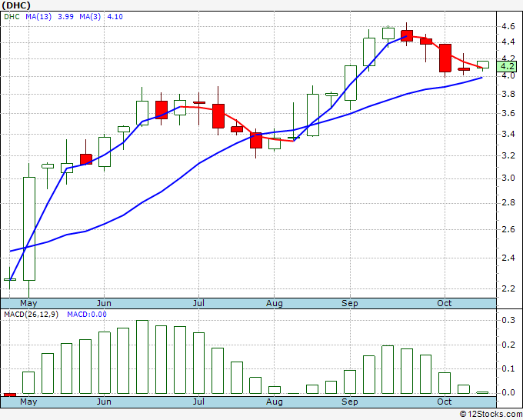Click the 0.1 MACD axis label
The image size is (523, 420).
[x=508, y=369]
